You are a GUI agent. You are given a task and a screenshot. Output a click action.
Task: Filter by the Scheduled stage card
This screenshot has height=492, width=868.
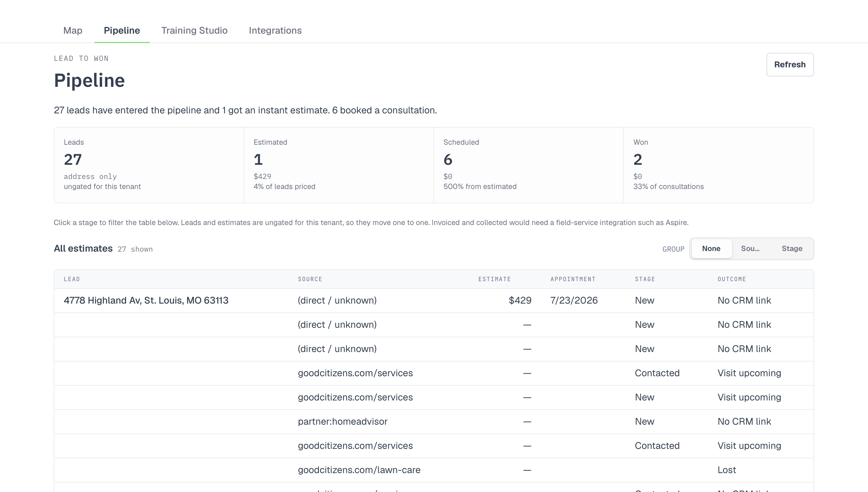point(528,165)
